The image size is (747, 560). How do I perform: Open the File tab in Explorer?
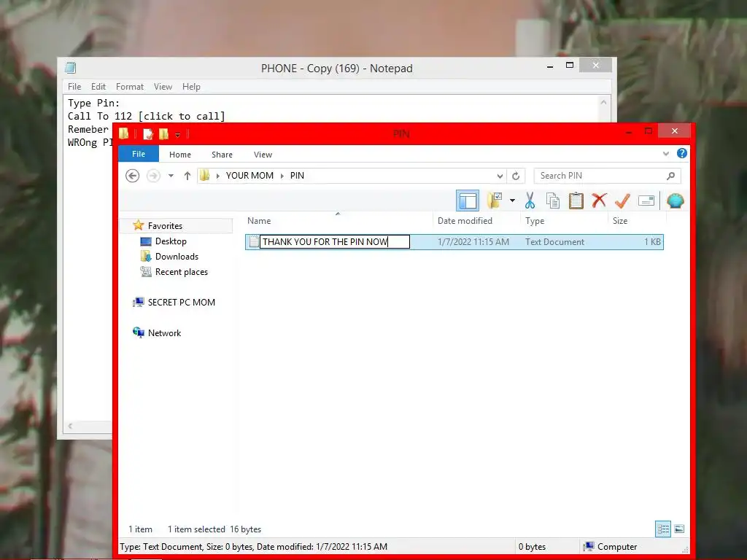[138, 154]
